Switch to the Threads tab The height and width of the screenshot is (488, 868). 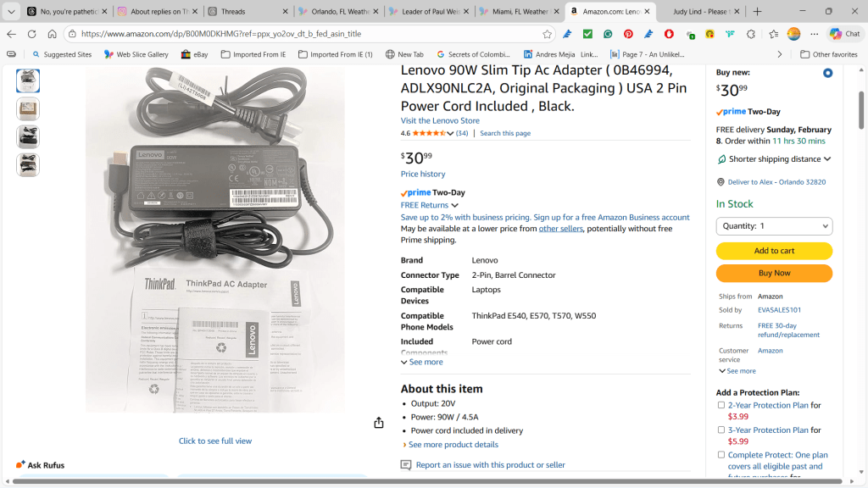pyautogui.click(x=248, y=11)
